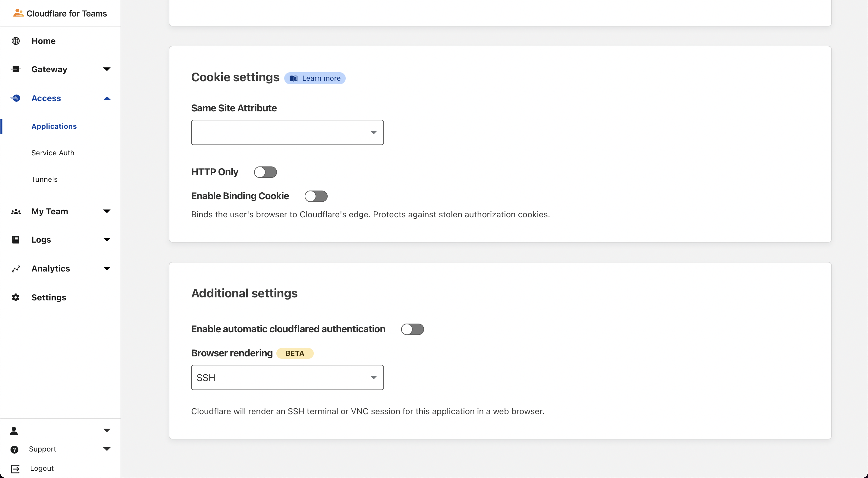This screenshot has width=868, height=478.
Task: Click the Home globe icon
Action: (15, 41)
